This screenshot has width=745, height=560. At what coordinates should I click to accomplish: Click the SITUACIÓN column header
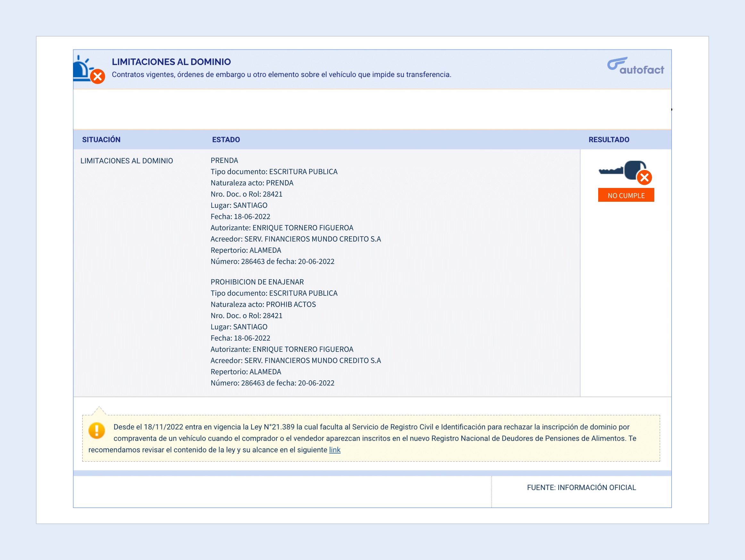pyautogui.click(x=101, y=140)
